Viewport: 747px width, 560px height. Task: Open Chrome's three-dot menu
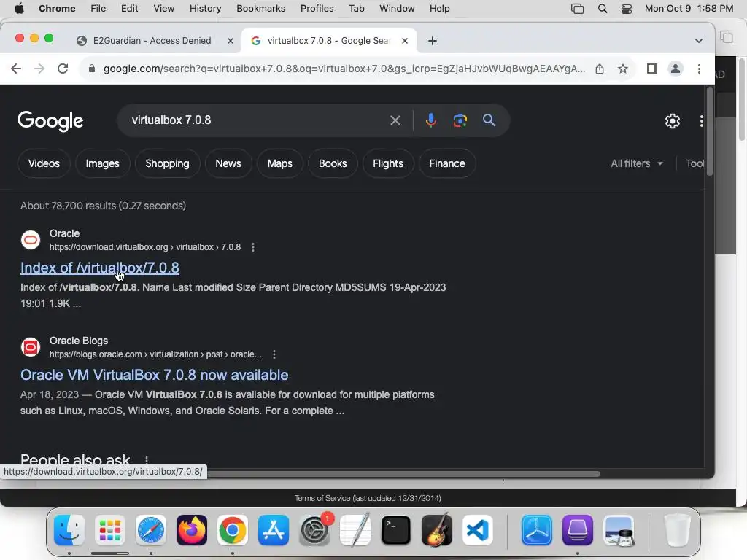pos(699,69)
